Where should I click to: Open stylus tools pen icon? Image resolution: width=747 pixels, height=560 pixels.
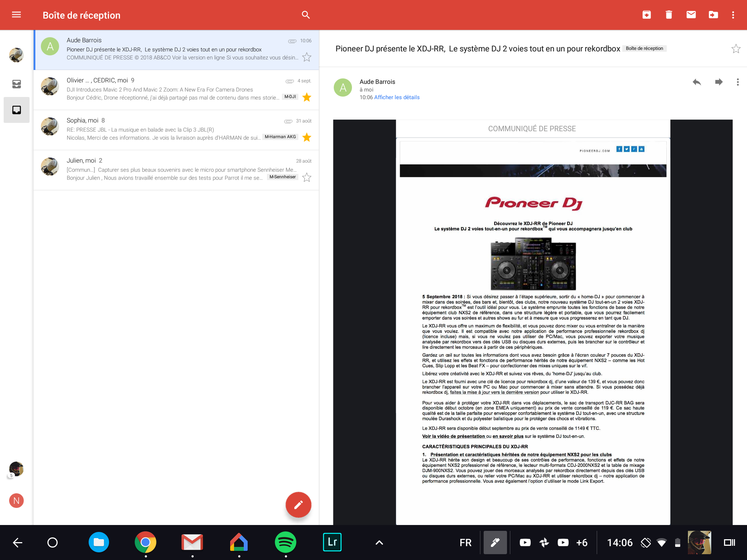(495, 542)
